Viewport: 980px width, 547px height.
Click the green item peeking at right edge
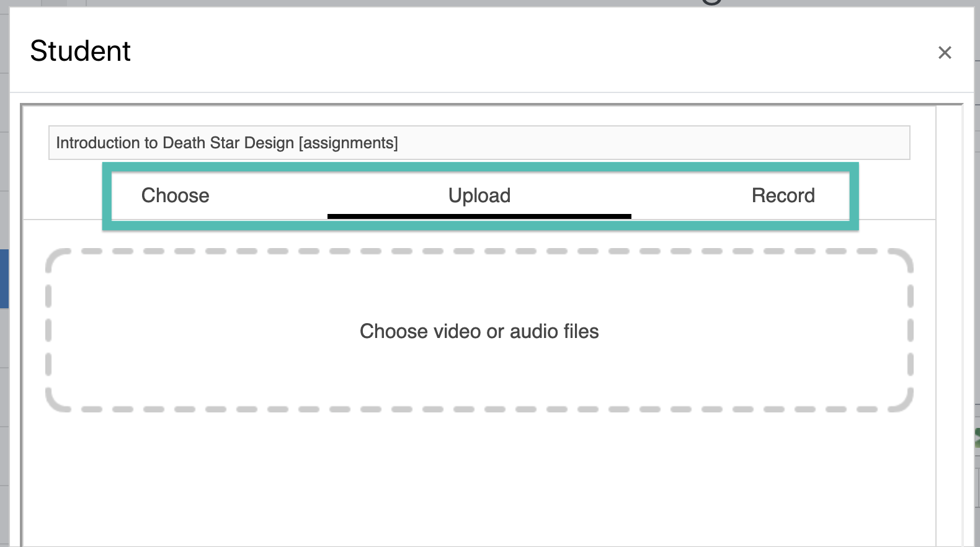pos(978,437)
